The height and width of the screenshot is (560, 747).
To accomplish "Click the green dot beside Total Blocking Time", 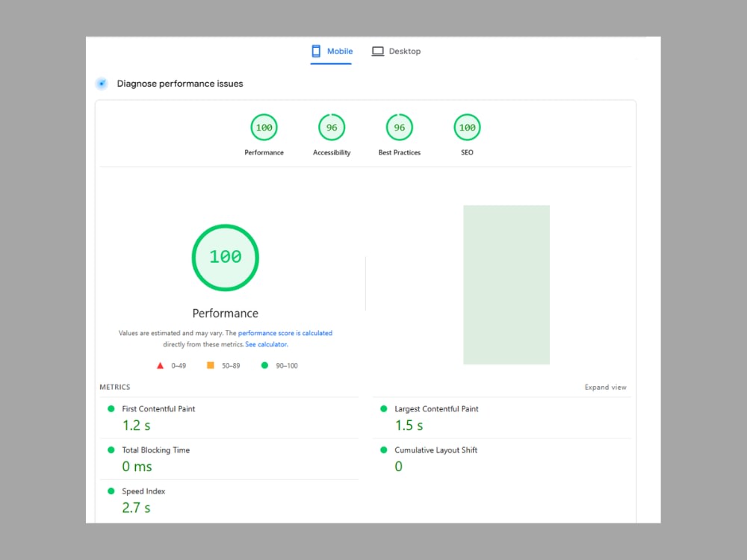I will click(x=111, y=450).
